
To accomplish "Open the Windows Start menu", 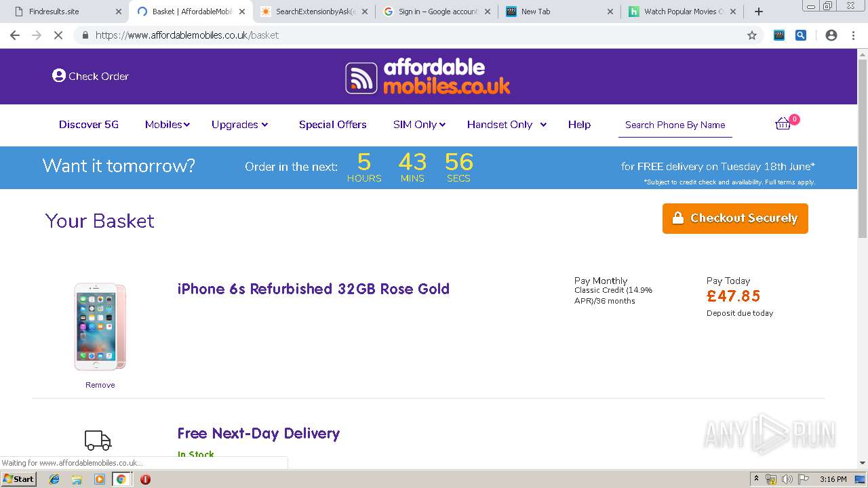I will 19,479.
